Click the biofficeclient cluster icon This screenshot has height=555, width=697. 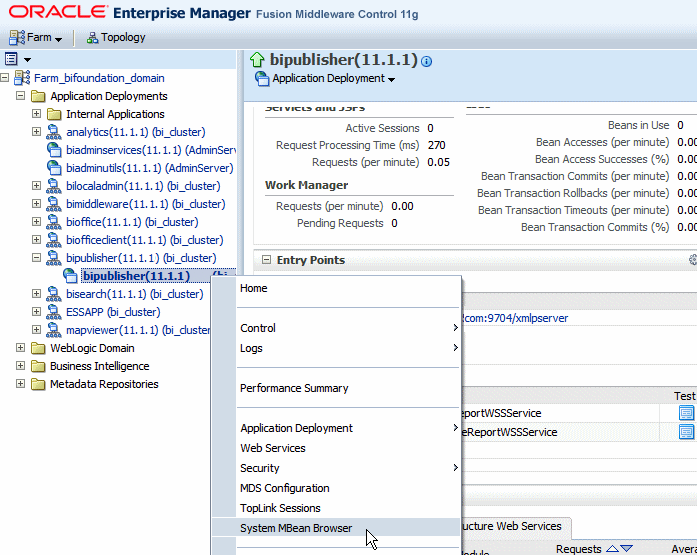(54, 240)
